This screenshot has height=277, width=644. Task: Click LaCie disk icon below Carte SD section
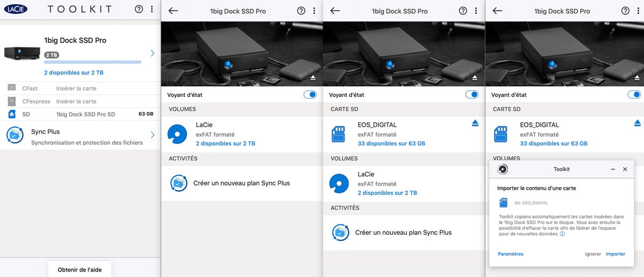tap(339, 183)
